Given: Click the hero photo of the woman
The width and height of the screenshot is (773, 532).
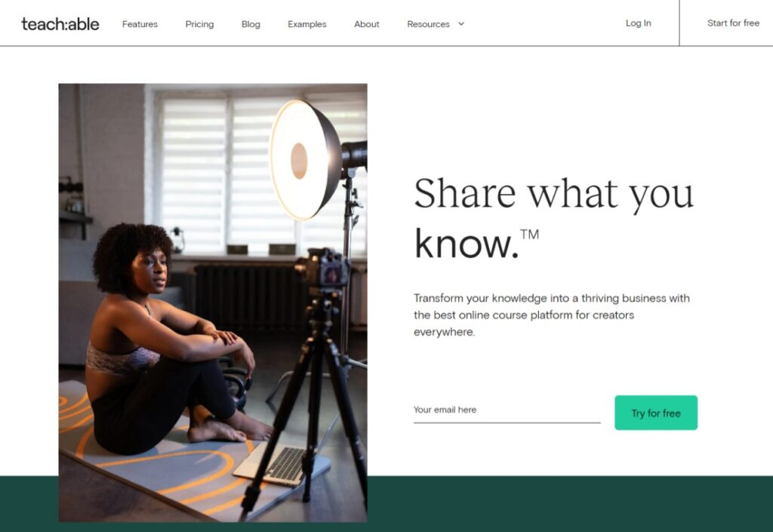Looking at the screenshot, I should click(x=213, y=303).
